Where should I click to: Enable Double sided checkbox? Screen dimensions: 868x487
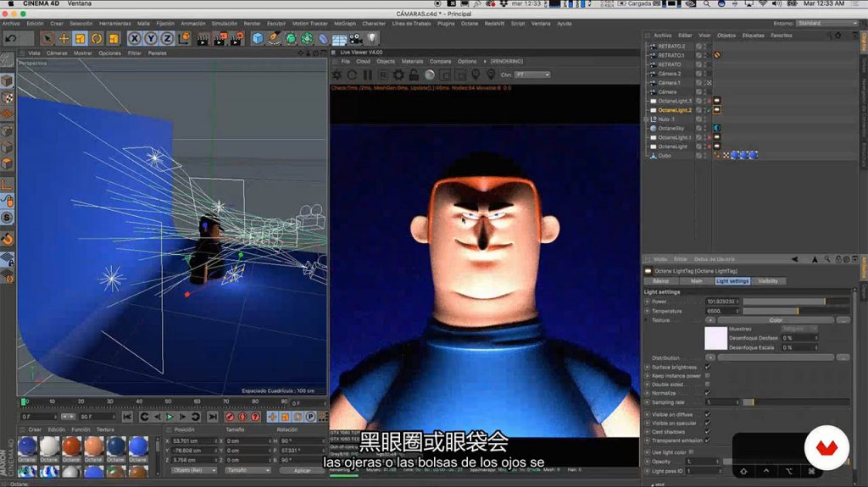pos(708,384)
